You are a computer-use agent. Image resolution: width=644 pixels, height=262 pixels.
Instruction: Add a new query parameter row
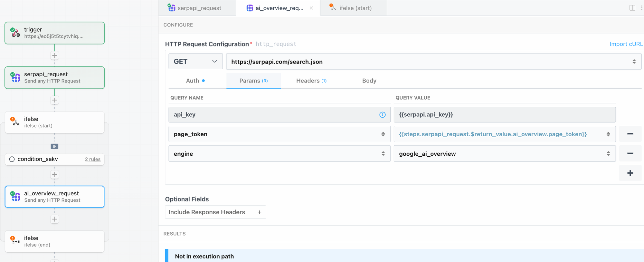pyautogui.click(x=630, y=173)
